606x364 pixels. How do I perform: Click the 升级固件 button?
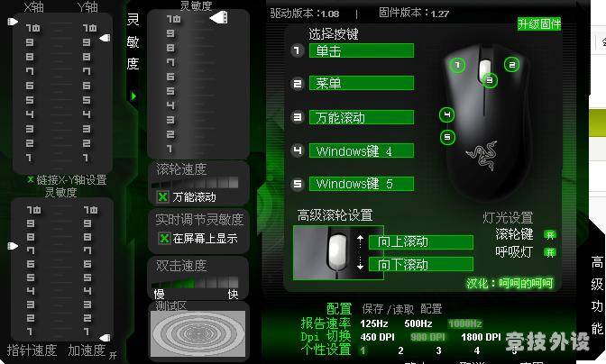click(539, 24)
